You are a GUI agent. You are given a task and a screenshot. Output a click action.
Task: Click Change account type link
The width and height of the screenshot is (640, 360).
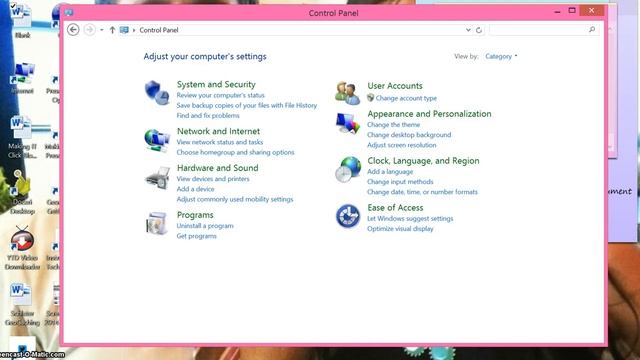point(406,98)
